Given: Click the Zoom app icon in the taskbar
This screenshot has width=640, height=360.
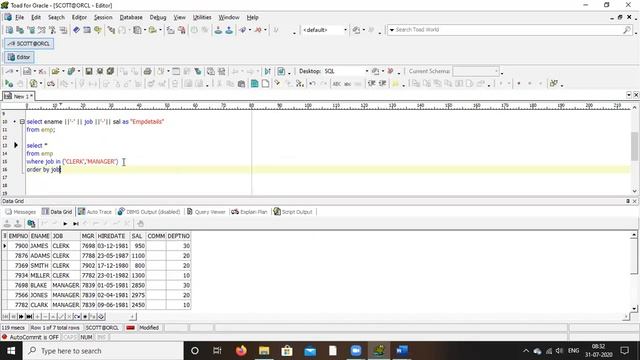Looking at the screenshot, I should pyautogui.click(x=356, y=351).
